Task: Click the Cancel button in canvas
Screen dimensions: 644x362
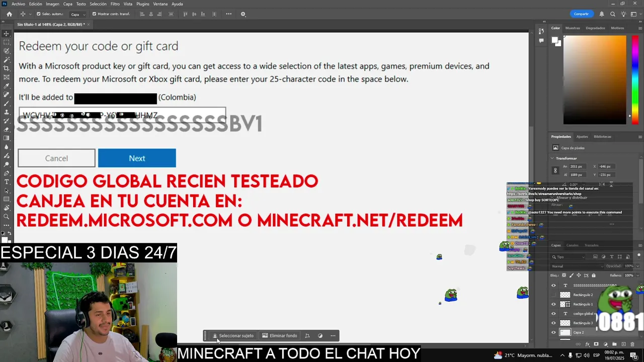Action: [x=56, y=158]
